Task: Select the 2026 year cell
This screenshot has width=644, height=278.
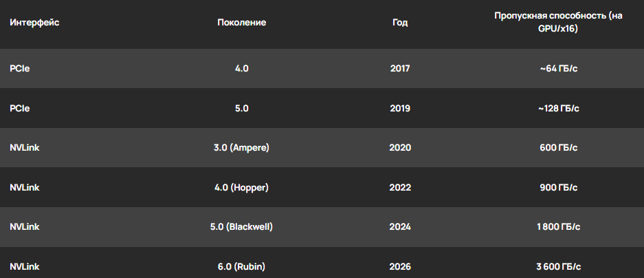Action: [x=400, y=266]
